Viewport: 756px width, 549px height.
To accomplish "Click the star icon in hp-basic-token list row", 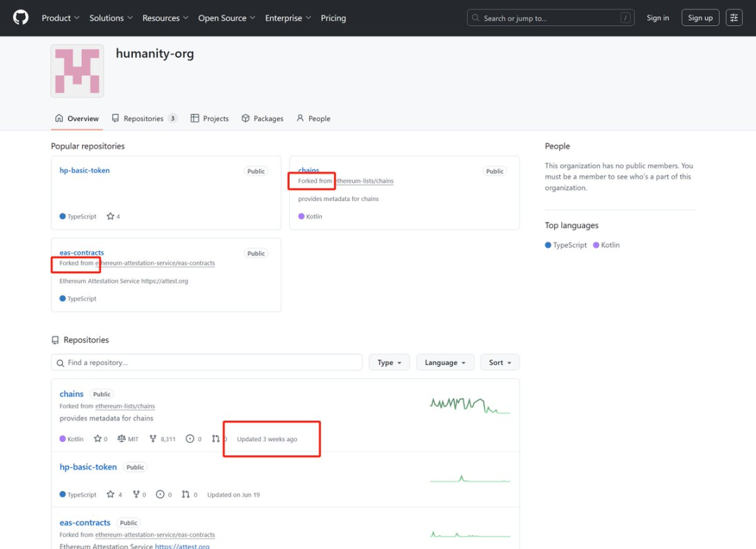I will (110, 494).
